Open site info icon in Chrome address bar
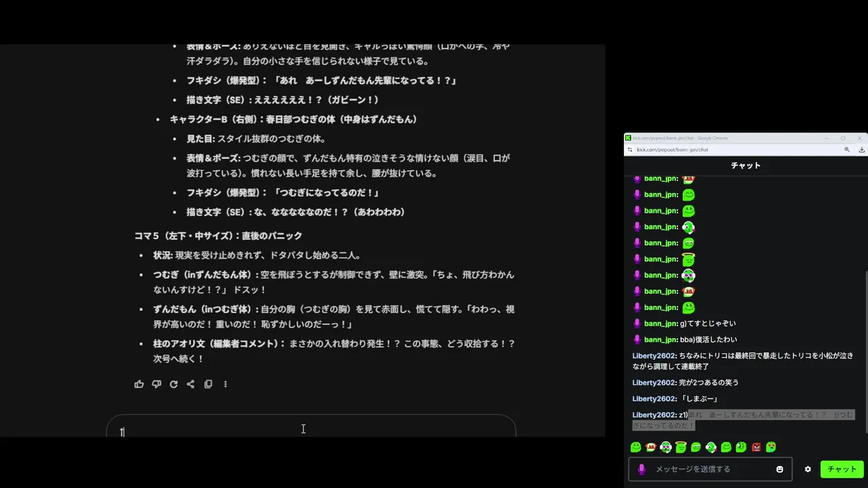This screenshot has height=488, width=868. point(630,150)
